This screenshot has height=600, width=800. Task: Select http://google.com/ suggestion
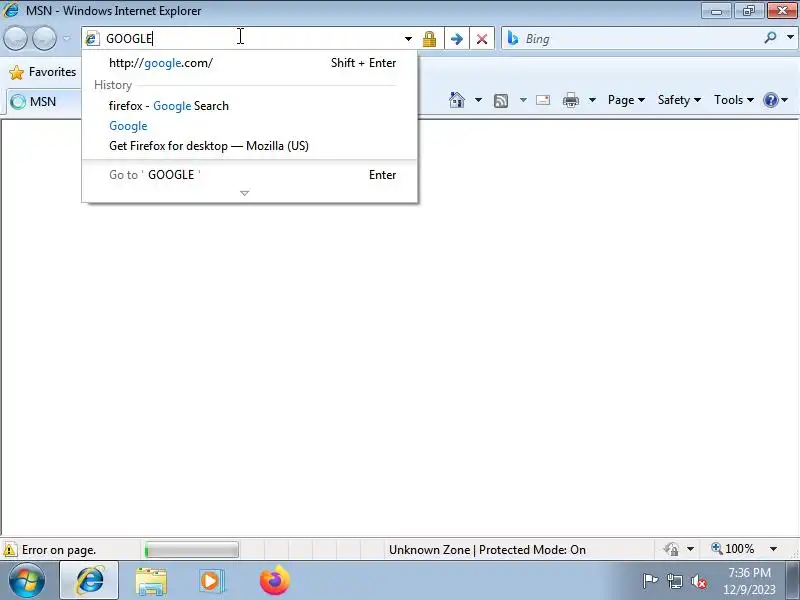click(249, 63)
